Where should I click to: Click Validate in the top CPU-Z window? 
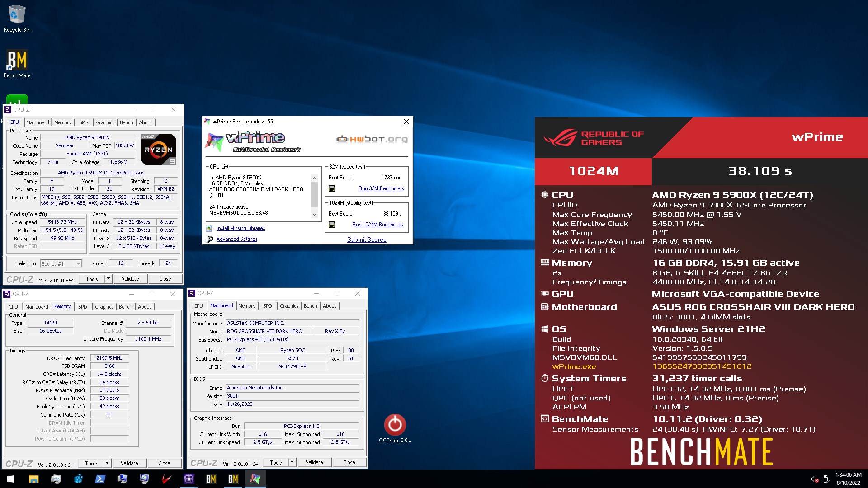tap(130, 279)
